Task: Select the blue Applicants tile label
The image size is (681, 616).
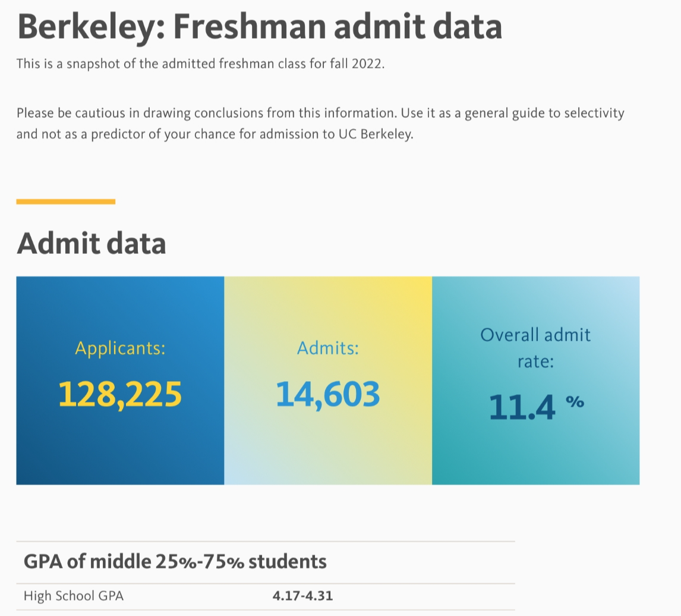Action: (120, 348)
